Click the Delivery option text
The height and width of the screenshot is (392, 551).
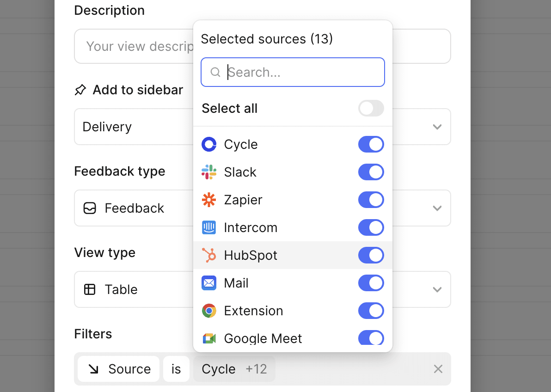pyautogui.click(x=107, y=127)
